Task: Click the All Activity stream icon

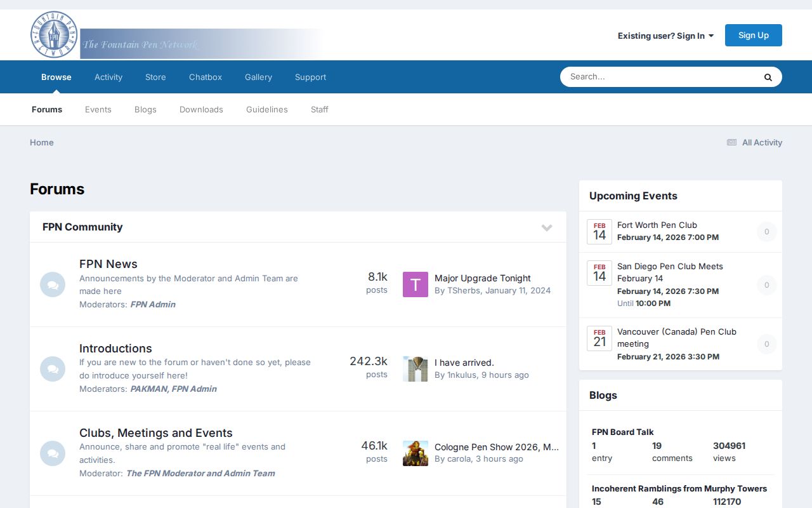Action: (x=730, y=142)
